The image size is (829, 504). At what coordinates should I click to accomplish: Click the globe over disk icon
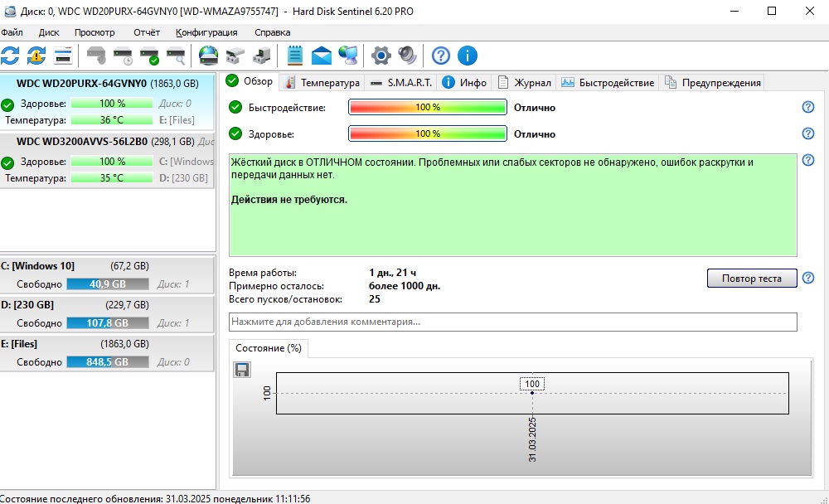tap(208, 56)
